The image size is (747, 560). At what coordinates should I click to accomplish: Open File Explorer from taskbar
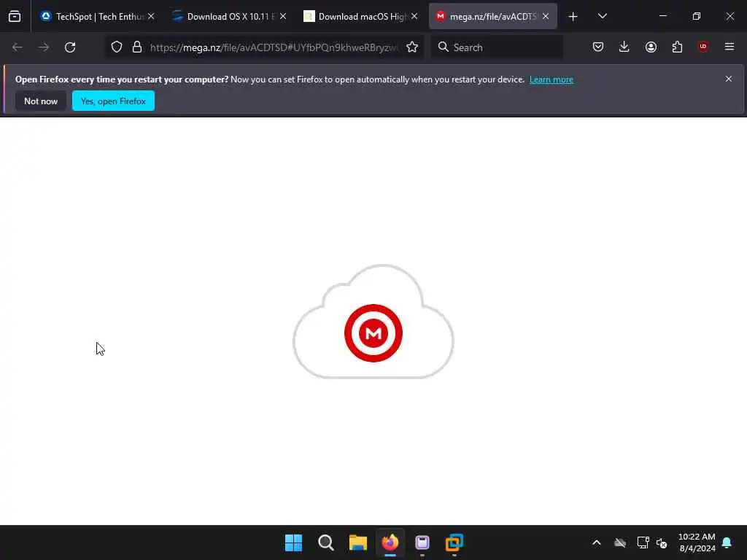tap(357, 542)
